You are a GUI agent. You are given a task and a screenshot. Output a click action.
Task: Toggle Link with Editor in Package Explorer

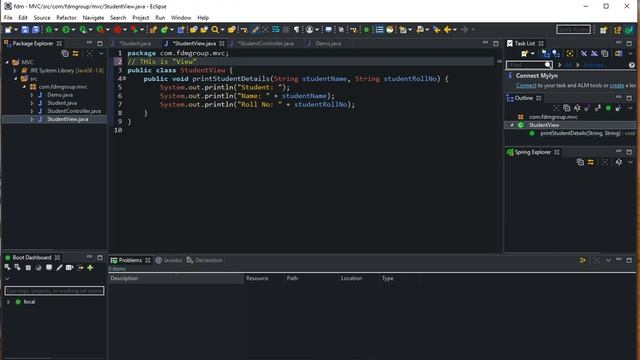pyautogui.click(x=76, y=53)
